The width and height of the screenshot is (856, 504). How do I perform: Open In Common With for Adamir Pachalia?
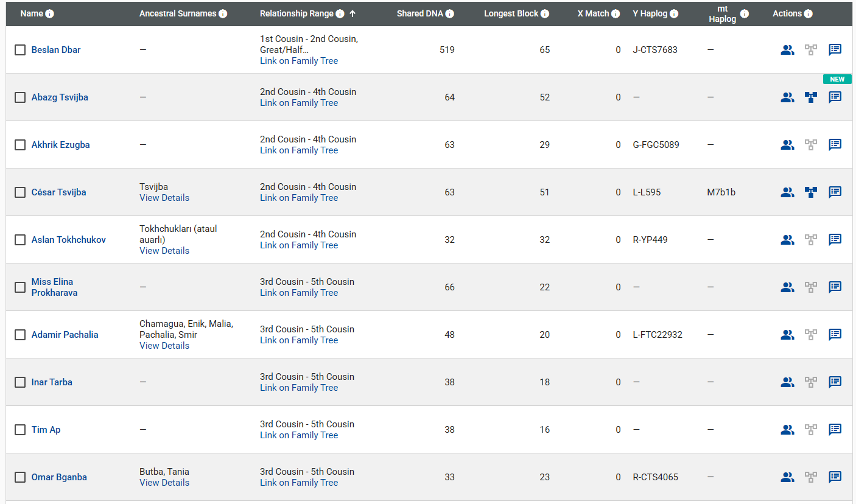coord(788,335)
